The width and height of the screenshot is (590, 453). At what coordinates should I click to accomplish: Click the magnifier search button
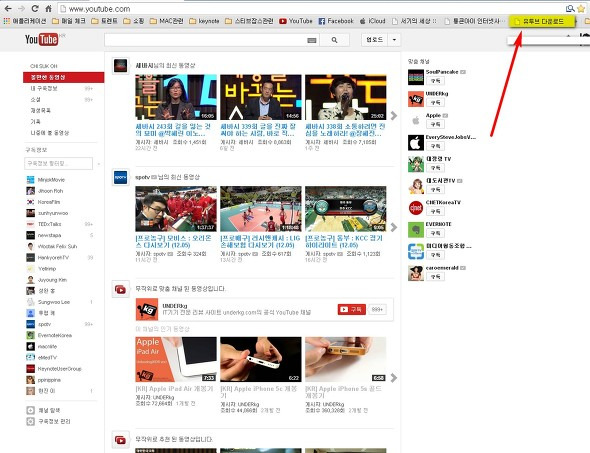coord(335,40)
